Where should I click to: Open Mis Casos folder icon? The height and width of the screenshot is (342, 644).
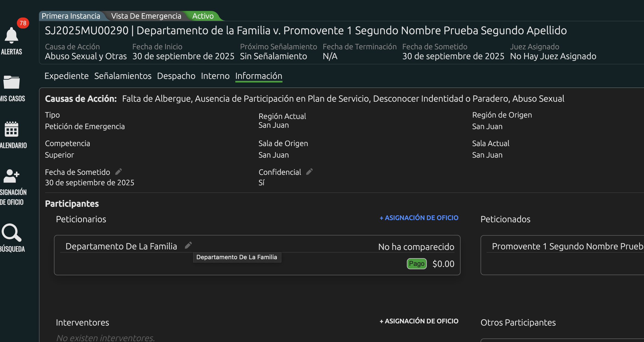[x=12, y=82]
